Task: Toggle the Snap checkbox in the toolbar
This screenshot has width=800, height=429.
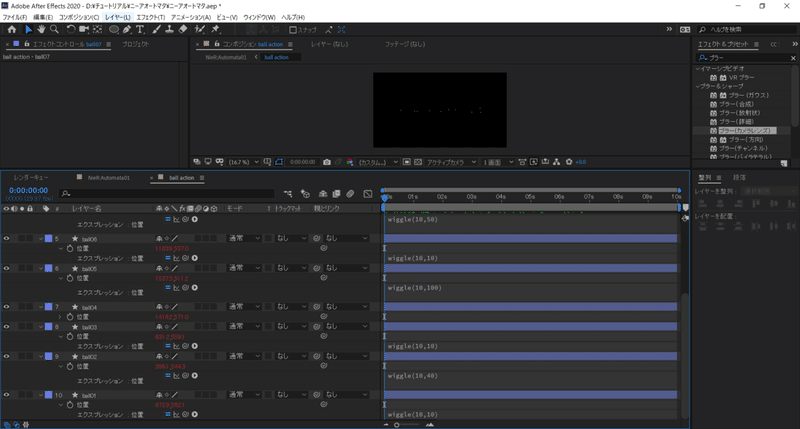Action: click(293, 30)
